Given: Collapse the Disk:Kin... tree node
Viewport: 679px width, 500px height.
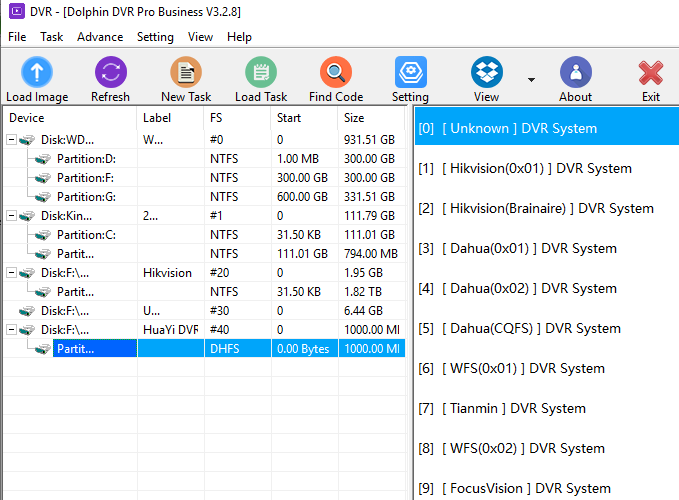Looking at the screenshot, I should coord(12,216).
